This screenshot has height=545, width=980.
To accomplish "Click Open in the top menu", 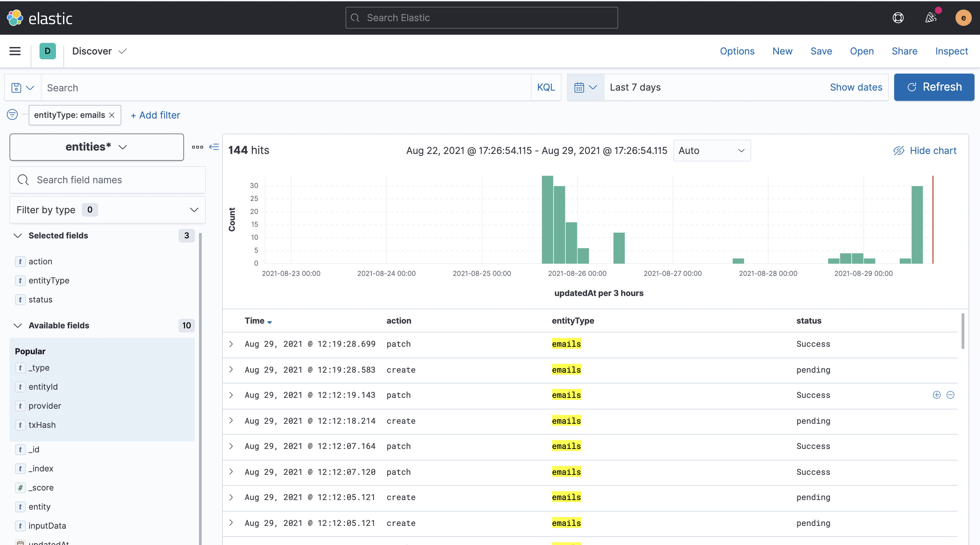I will coord(862,51).
